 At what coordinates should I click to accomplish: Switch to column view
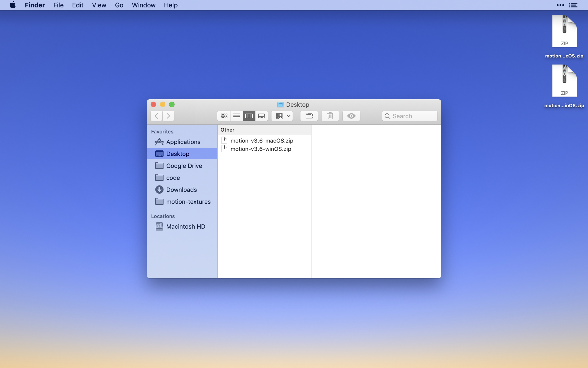pos(249,116)
